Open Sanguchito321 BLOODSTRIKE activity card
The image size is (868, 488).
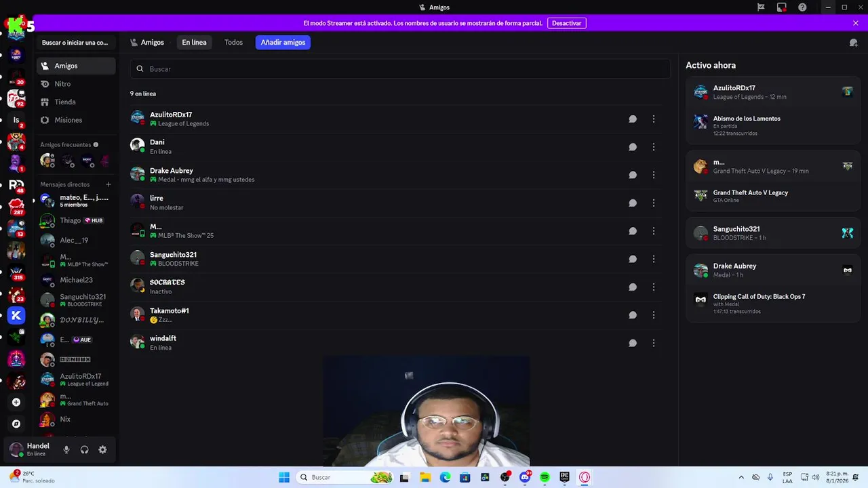(x=773, y=233)
